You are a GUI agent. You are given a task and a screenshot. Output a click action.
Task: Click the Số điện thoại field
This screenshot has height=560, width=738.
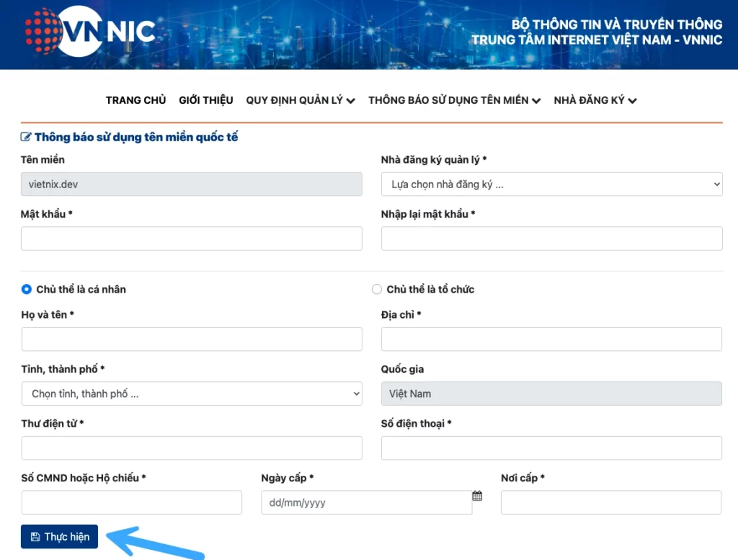click(x=551, y=448)
